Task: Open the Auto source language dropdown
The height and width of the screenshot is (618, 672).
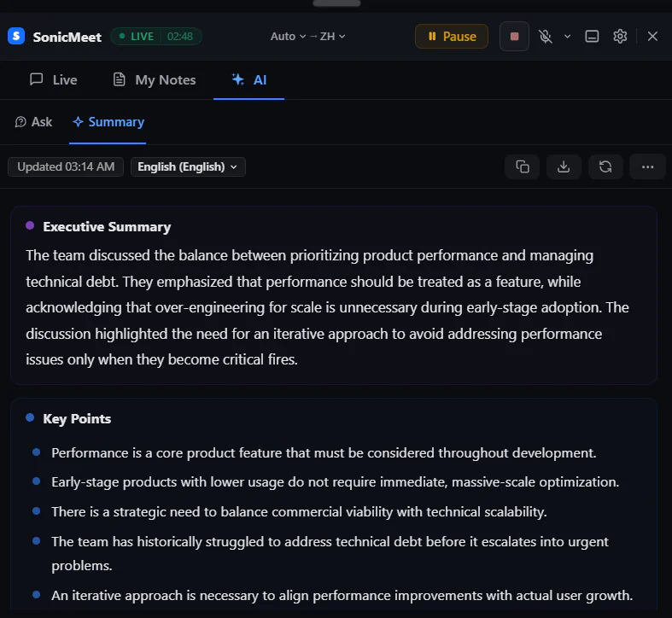Action: (288, 37)
